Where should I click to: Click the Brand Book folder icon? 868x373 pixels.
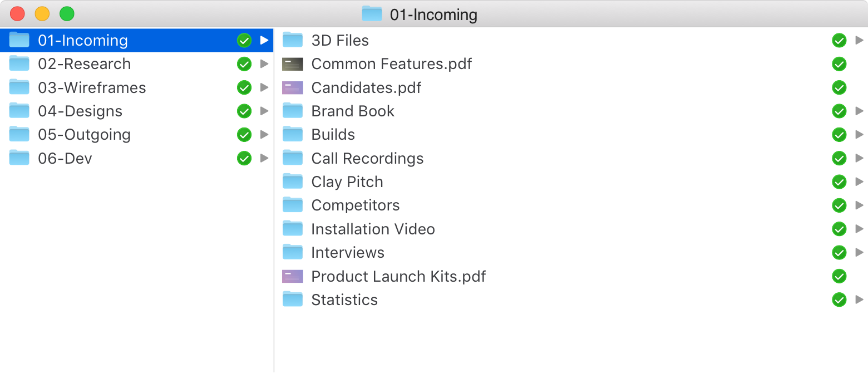293,111
